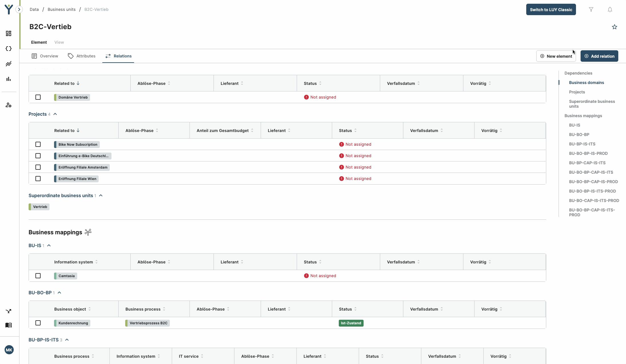Check the Bike Now Subscription row checkbox
Viewport: 626px width, 364px height.
point(38,144)
